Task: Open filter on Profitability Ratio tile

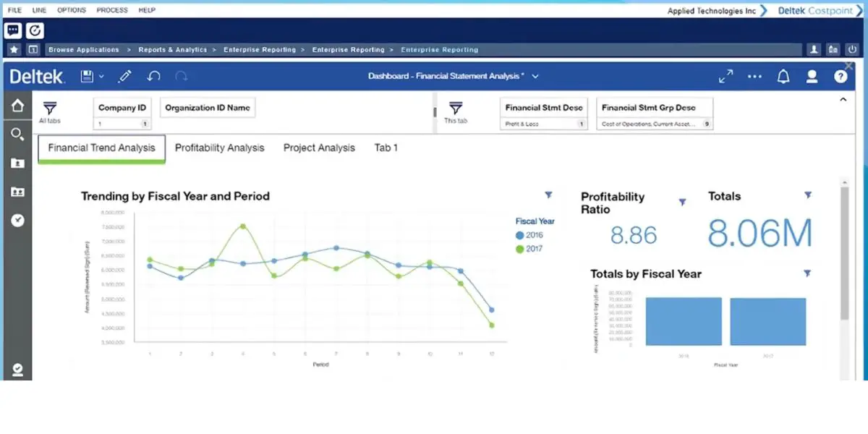Action: [x=682, y=203]
